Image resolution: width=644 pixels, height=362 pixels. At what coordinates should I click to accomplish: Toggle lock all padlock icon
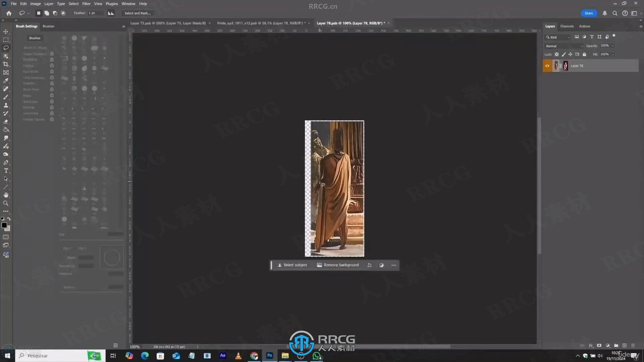584,54
